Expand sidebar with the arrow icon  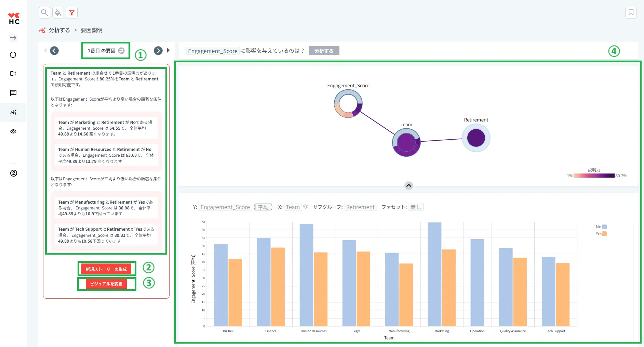[13, 38]
